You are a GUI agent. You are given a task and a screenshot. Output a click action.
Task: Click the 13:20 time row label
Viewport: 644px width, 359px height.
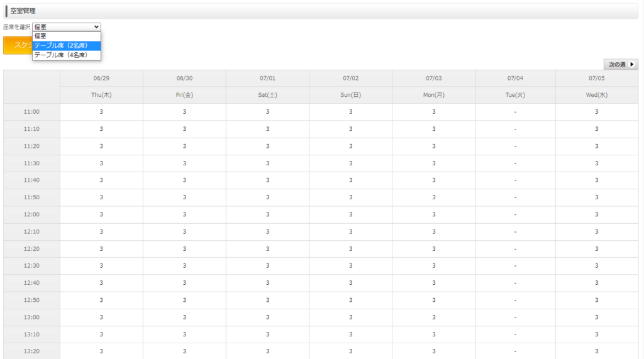(31, 351)
